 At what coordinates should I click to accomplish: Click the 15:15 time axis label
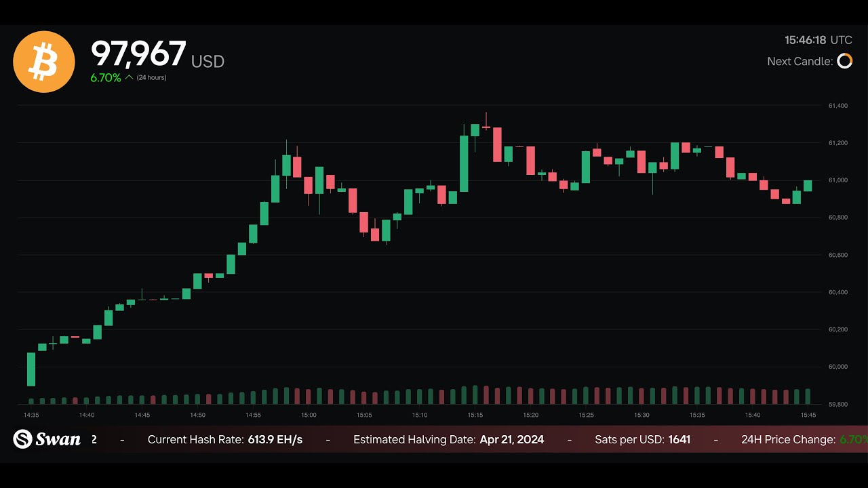(475, 415)
